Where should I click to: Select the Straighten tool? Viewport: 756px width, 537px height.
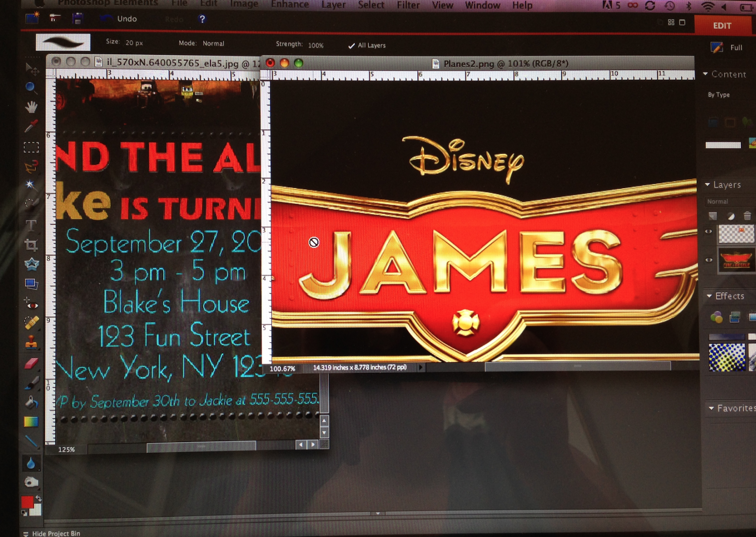(31, 284)
